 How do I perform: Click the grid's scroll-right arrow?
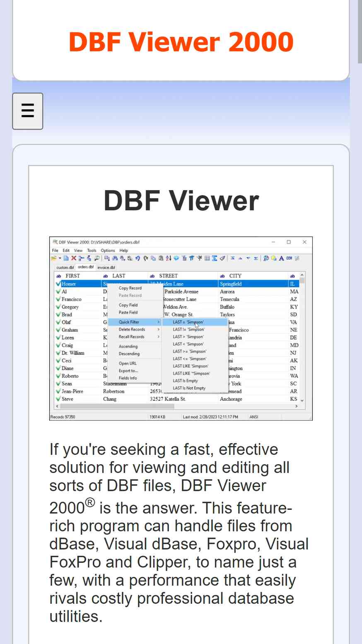(296, 406)
